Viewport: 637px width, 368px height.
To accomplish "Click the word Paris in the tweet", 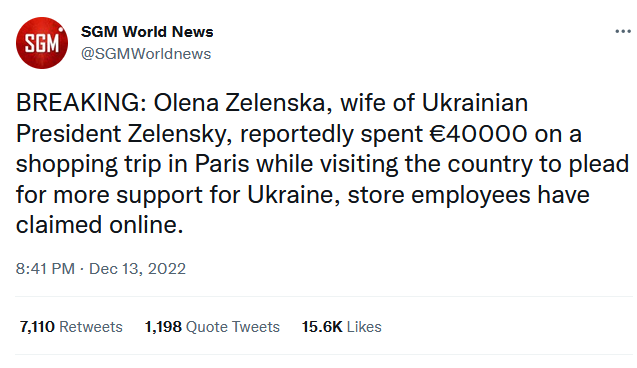I will (x=222, y=164).
